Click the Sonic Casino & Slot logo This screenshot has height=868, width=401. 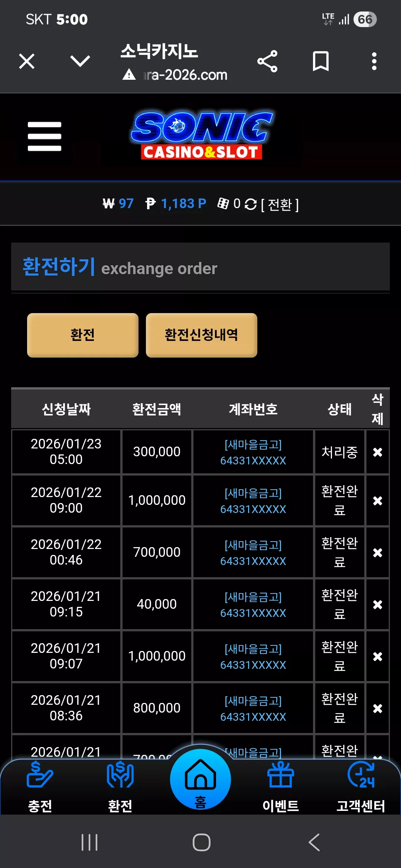pyautogui.click(x=202, y=135)
